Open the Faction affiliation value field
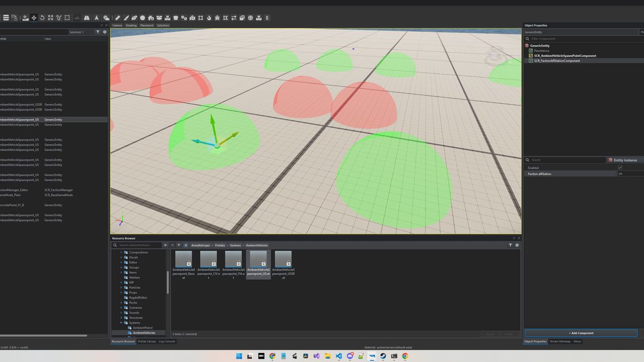644x362 pixels. point(631,174)
